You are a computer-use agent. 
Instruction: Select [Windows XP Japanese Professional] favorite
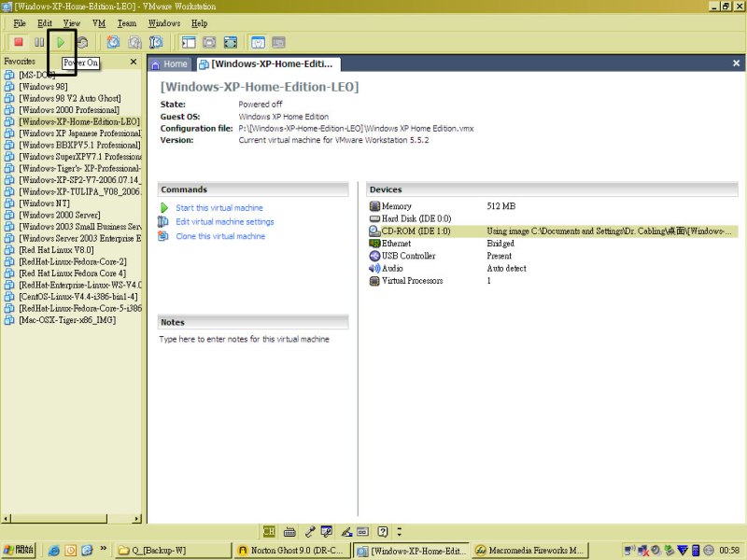[x=80, y=133]
